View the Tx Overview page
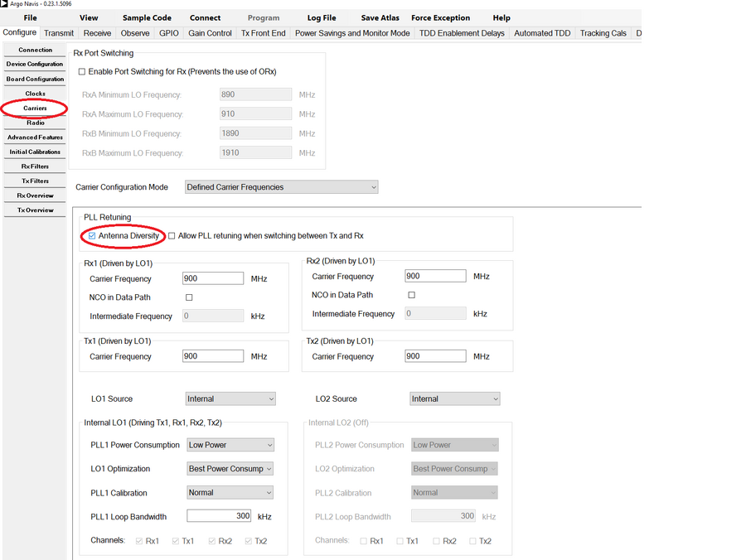The width and height of the screenshot is (746, 560). (34, 210)
